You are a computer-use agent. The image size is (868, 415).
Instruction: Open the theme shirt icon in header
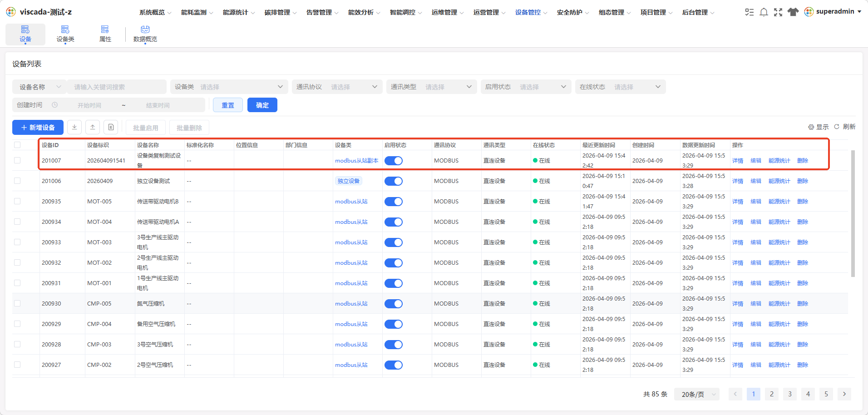click(793, 12)
